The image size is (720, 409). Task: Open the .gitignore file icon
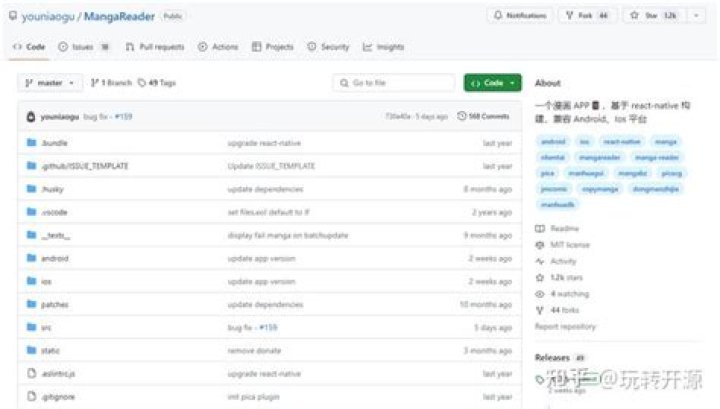31,396
